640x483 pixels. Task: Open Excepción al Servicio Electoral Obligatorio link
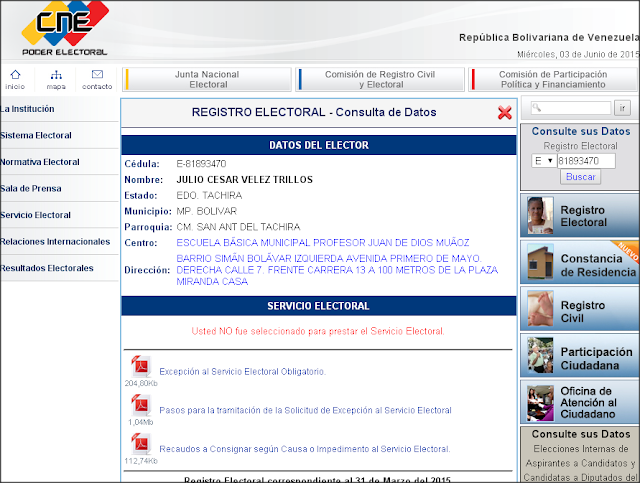pos(242,372)
